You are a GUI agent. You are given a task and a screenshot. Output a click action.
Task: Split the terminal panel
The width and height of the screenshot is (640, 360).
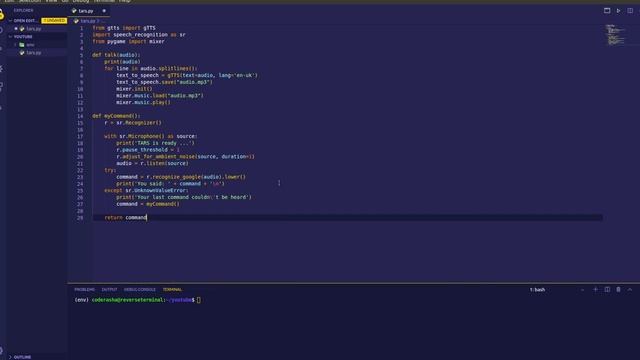(x=607, y=289)
